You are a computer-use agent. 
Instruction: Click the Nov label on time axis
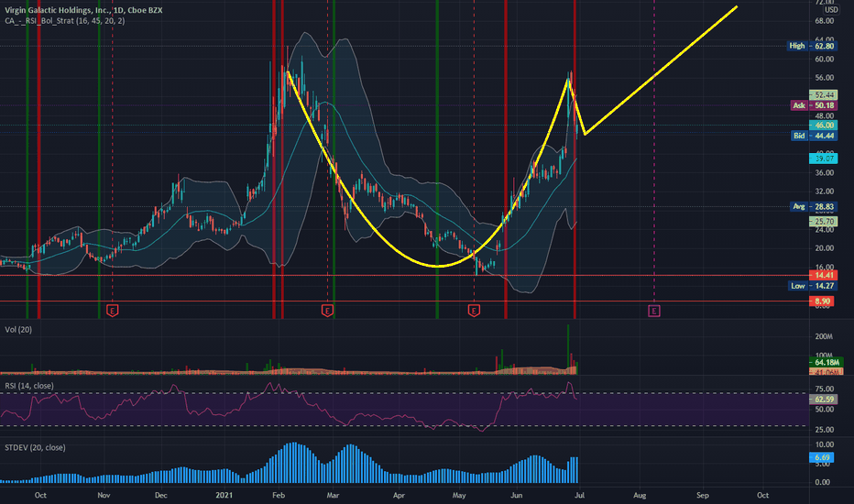coord(104,495)
